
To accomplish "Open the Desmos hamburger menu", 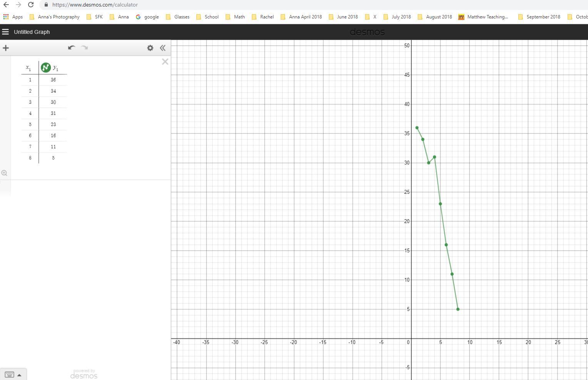I will pos(5,32).
